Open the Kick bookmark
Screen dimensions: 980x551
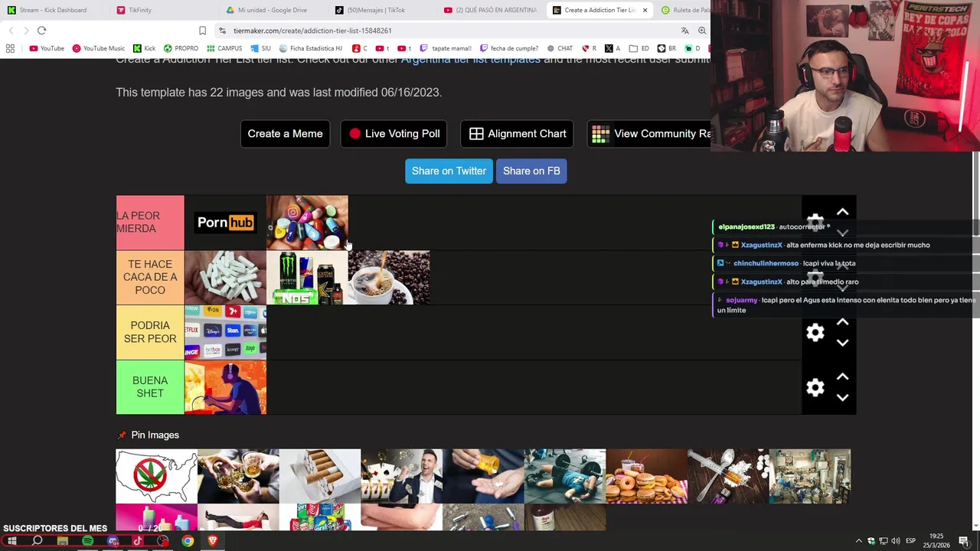[x=144, y=48]
